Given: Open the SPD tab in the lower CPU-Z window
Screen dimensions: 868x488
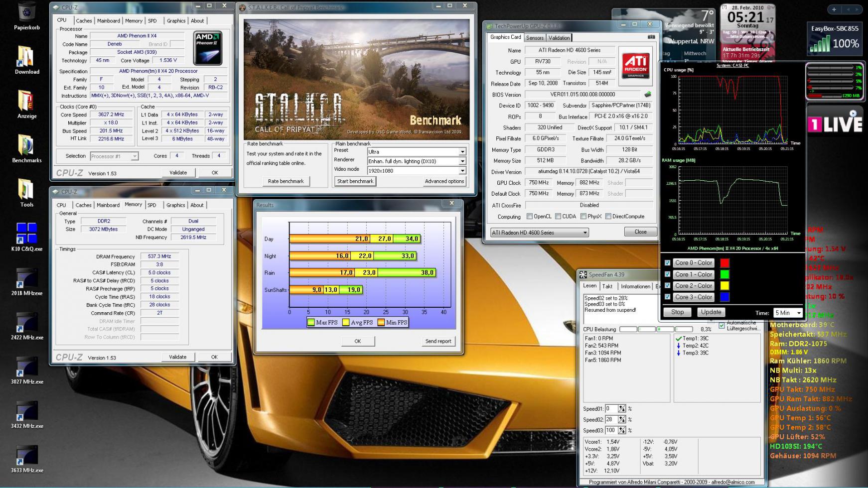Looking at the screenshot, I should (152, 205).
